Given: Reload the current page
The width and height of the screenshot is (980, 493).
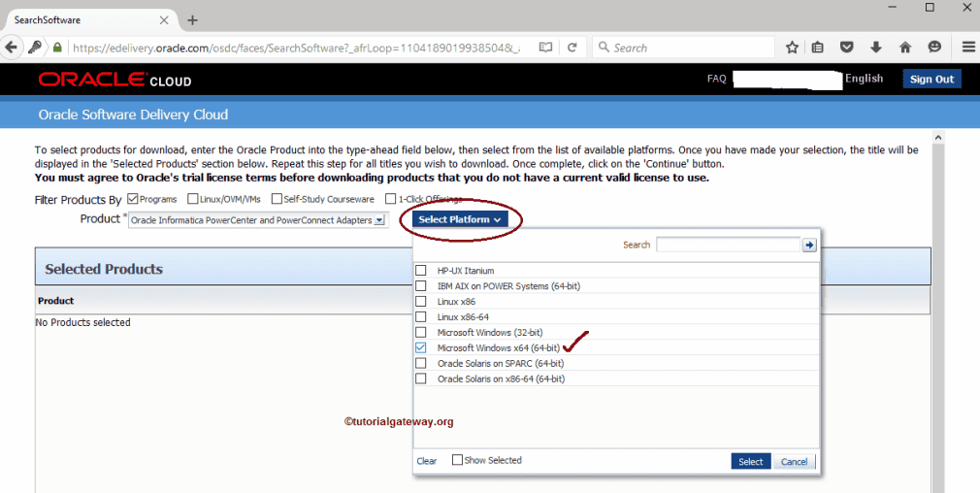Looking at the screenshot, I should click(572, 48).
